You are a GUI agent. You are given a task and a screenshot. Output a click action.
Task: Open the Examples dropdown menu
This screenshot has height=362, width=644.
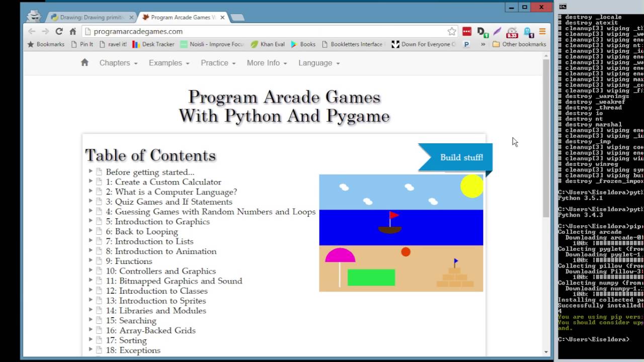169,63
